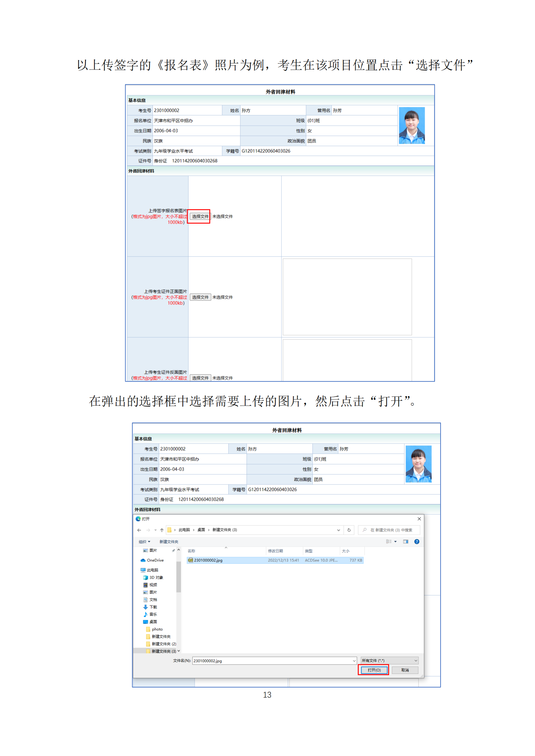Click the OneDrive cloud icon
The width and height of the screenshot is (535, 756).
pos(143,560)
